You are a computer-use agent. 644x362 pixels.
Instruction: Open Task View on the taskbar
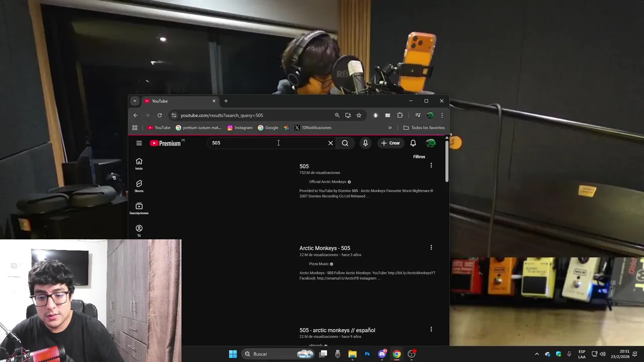click(324, 354)
